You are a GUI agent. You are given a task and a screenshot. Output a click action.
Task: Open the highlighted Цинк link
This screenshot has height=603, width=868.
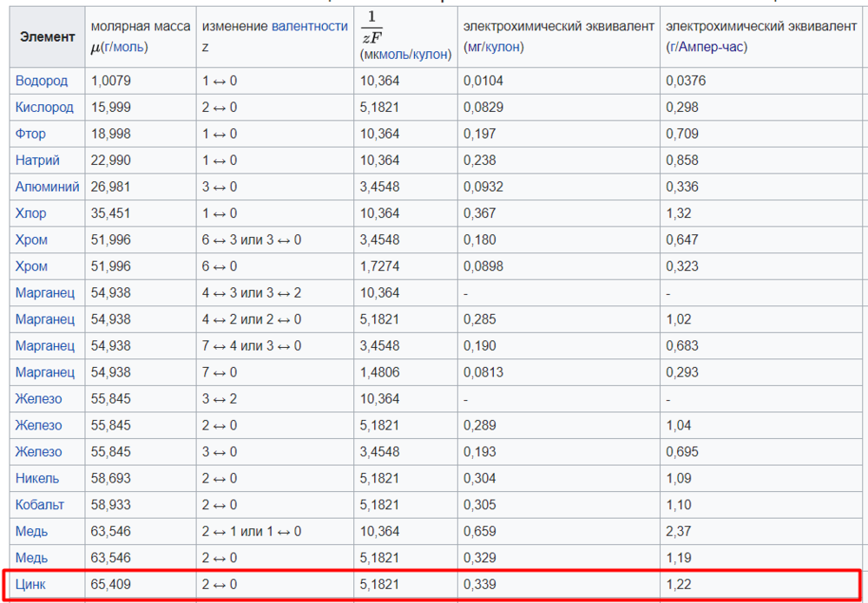point(30,585)
